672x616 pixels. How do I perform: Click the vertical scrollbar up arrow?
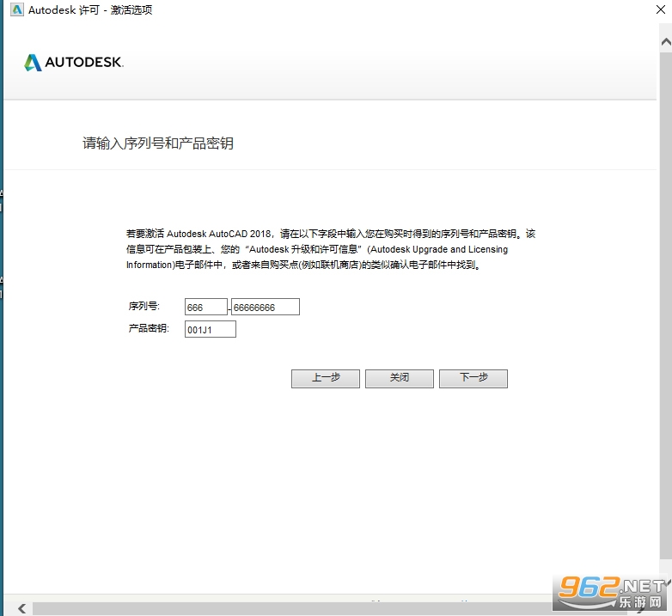point(666,42)
